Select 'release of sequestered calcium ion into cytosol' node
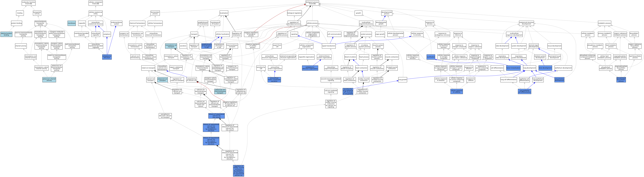The height and width of the screenshot is (177, 644). pyautogui.click(x=216, y=116)
